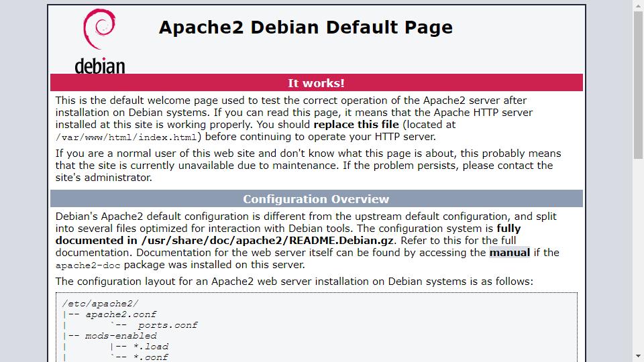Click '/etc/apache2/' in the config tree
The height and width of the screenshot is (362, 644).
coord(100,304)
